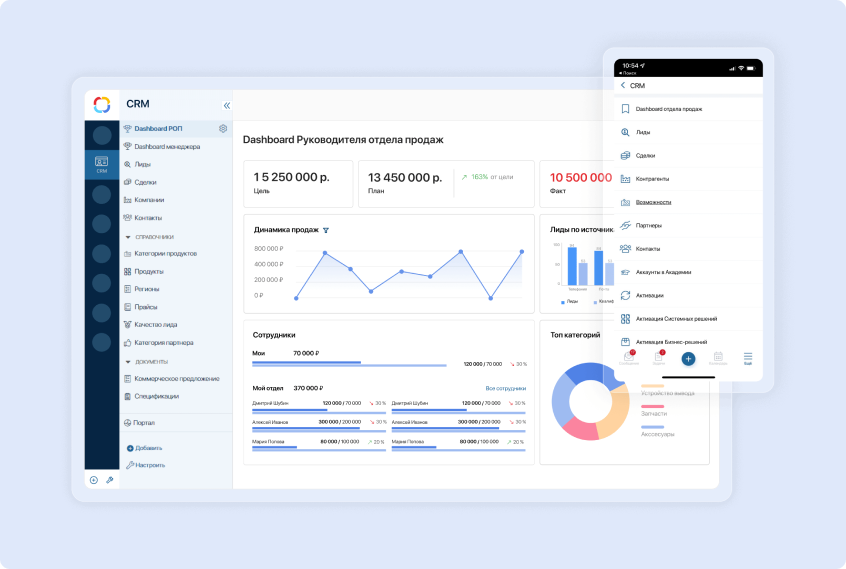Click the colorful app logo at top left
Screen dimensions: 846x569
pos(101,104)
